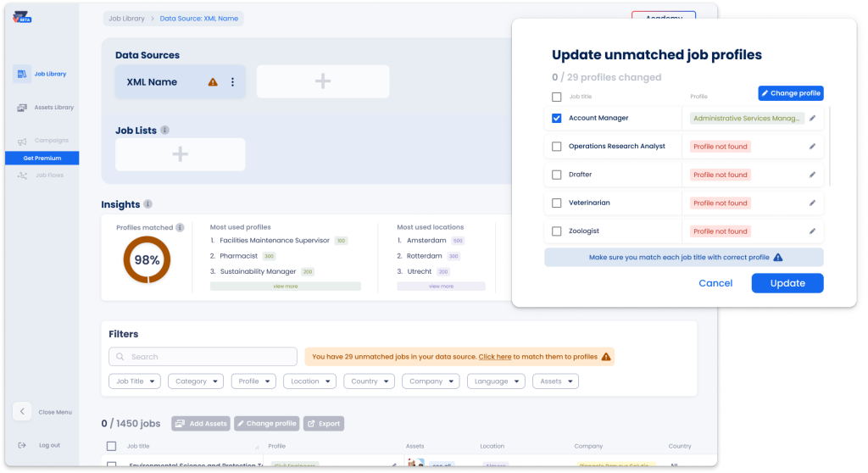Follow the 'Click here' unmatched jobs link

[x=495, y=357]
